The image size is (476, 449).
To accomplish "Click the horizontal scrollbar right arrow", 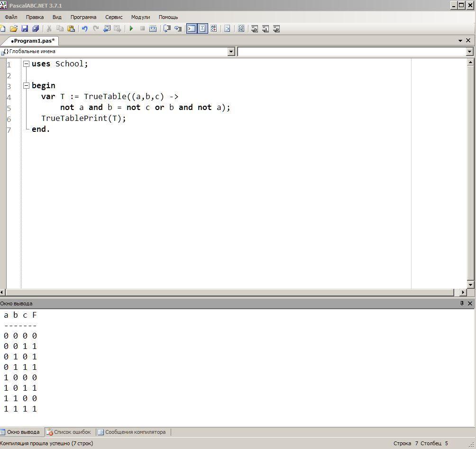I will coord(463,293).
